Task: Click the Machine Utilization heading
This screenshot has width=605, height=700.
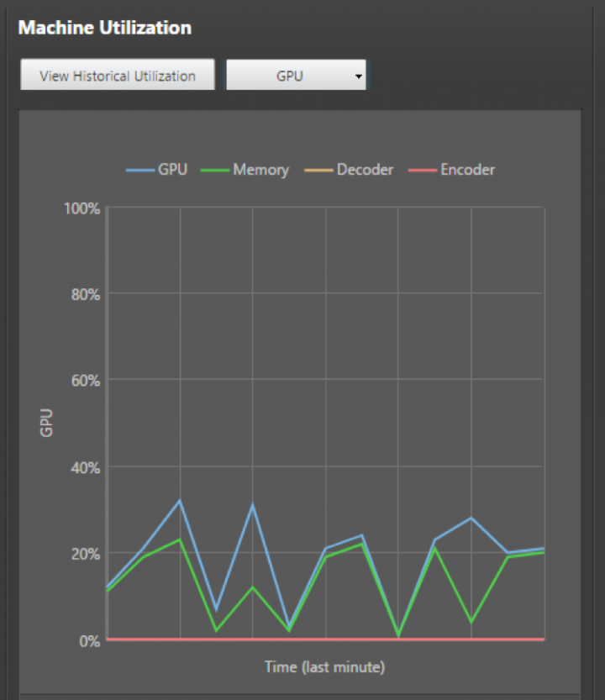Action: (x=105, y=28)
